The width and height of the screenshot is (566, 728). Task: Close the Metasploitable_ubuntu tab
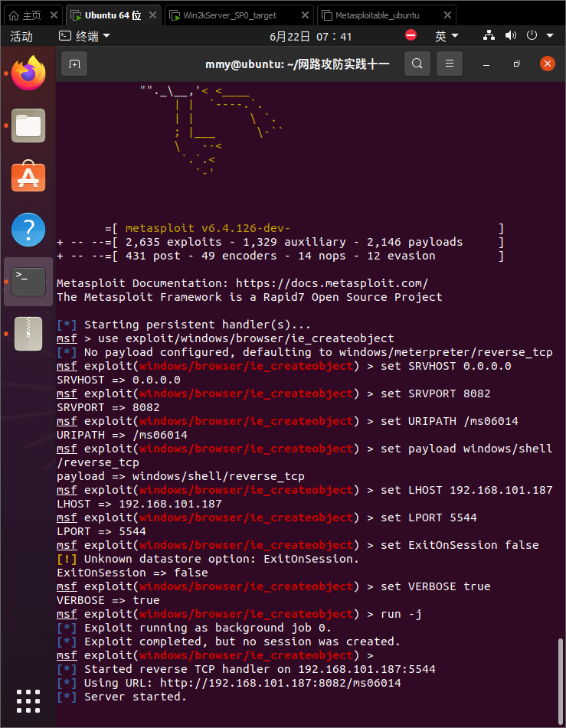tap(447, 15)
